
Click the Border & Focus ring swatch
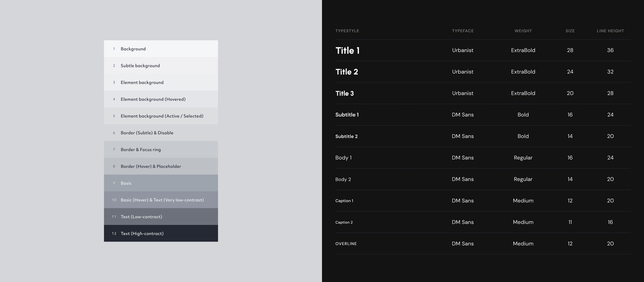click(x=161, y=149)
